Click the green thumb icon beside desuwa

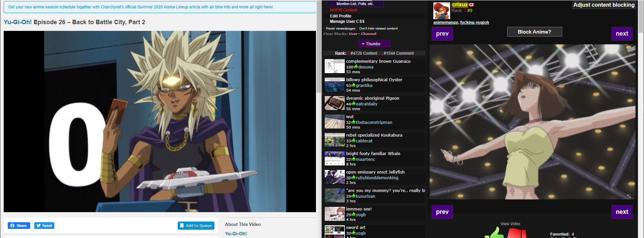point(356,66)
